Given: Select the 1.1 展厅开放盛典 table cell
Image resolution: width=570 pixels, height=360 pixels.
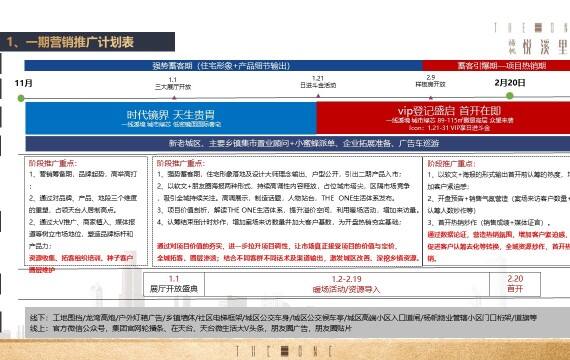Looking at the screenshot, I should [174, 284].
